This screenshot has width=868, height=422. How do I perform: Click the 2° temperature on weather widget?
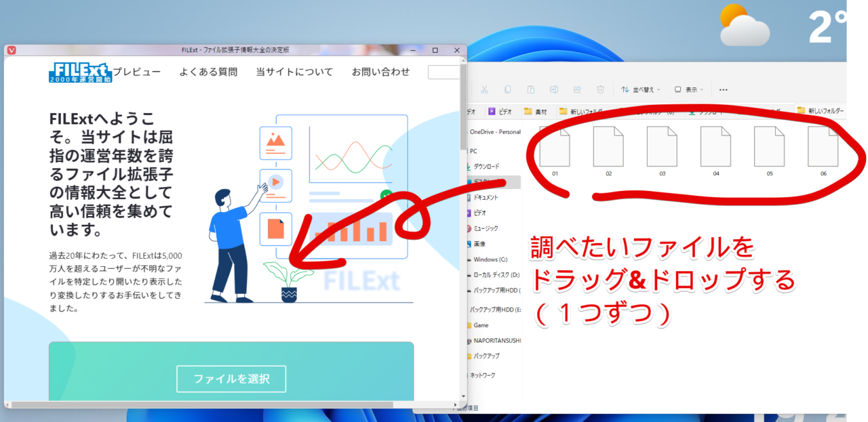tap(828, 26)
